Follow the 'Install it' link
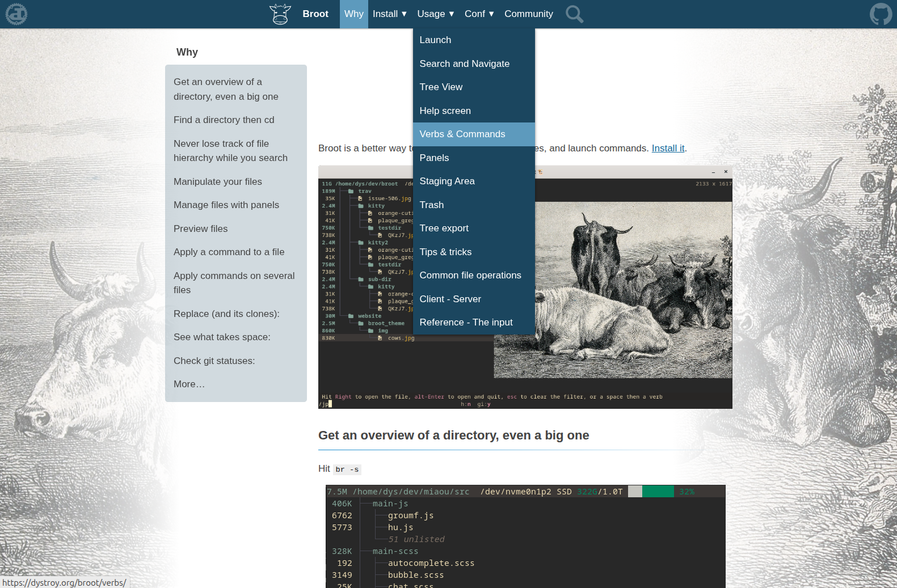897x588 pixels. pos(668,149)
